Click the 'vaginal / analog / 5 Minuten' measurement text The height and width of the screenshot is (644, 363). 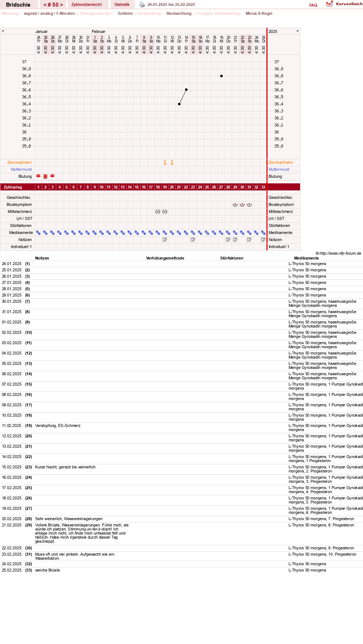(x=49, y=13)
